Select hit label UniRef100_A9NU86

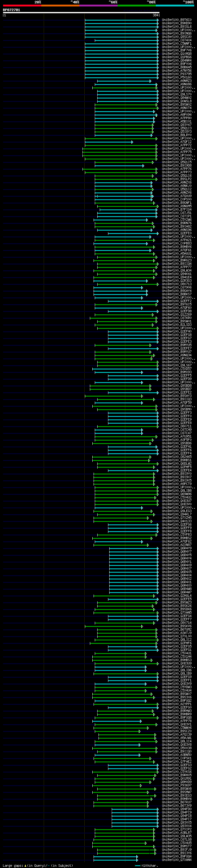pos(177,84)
